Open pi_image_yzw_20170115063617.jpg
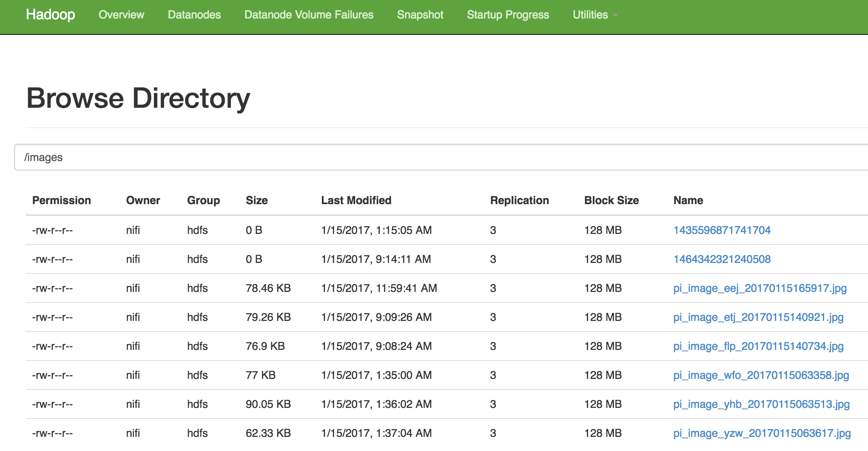The height and width of the screenshot is (451, 868). click(x=762, y=433)
